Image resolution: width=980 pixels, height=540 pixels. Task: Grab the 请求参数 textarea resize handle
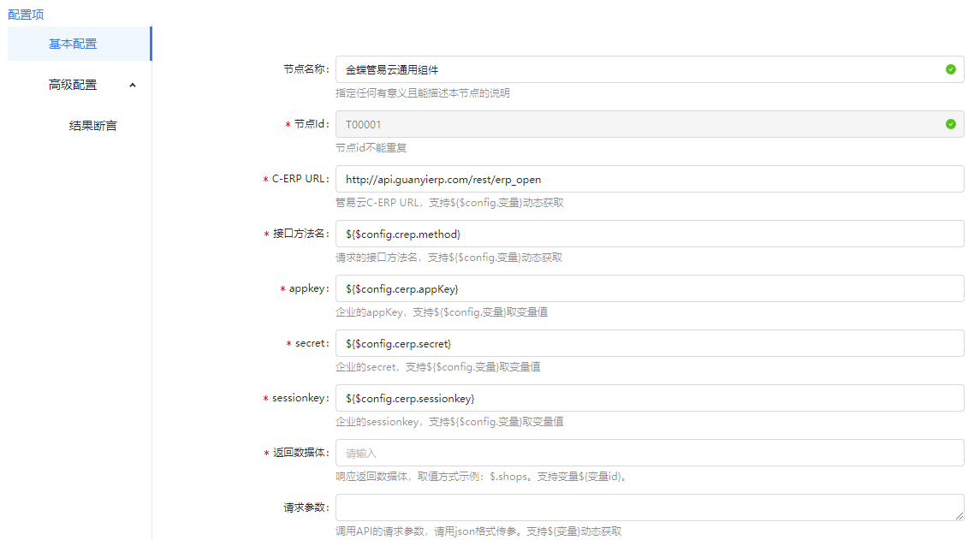[959, 516]
